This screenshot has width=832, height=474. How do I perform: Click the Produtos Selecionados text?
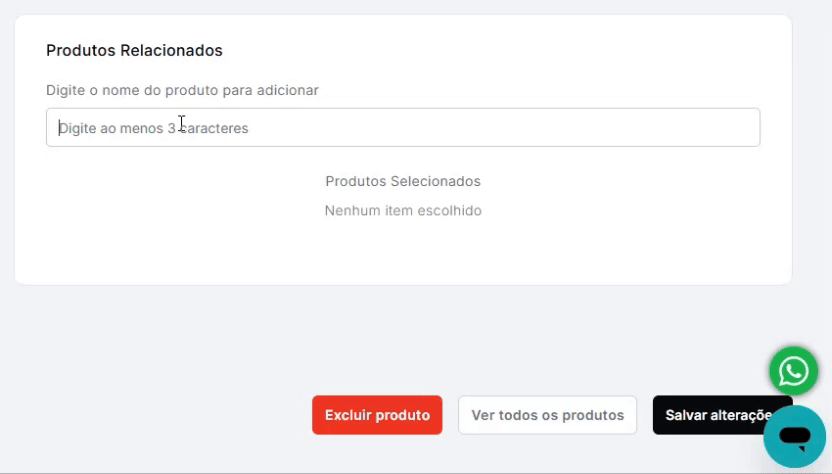tap(403, 181)
